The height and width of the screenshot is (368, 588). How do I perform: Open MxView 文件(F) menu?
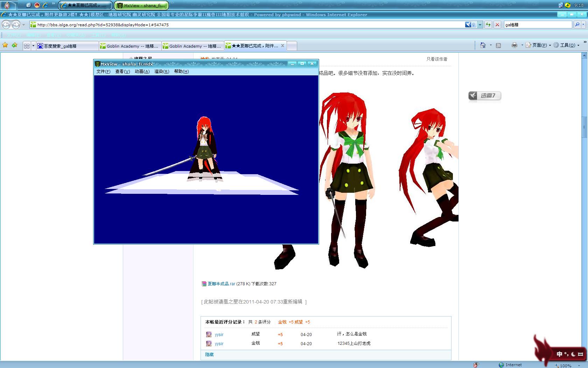(103, 71)
